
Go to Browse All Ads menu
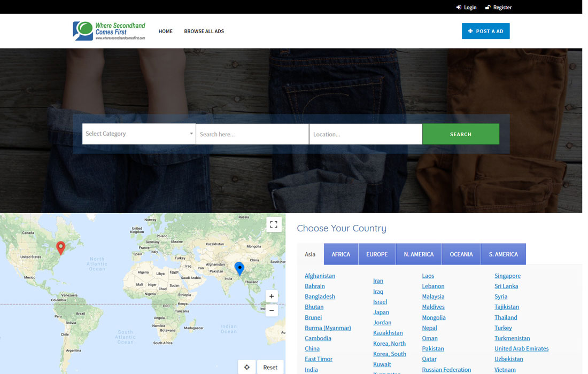pyautogui.click(x=204, y=32)
